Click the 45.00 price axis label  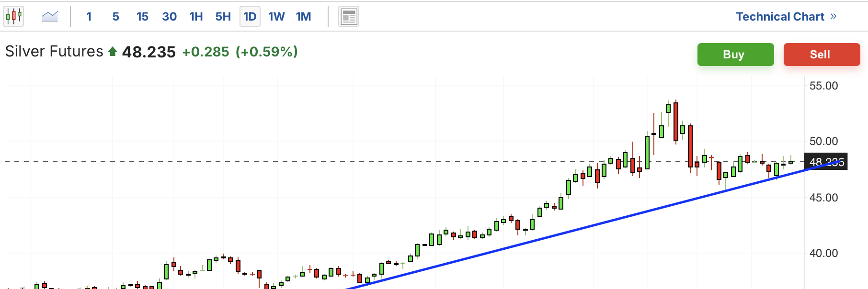pos(824,198)
